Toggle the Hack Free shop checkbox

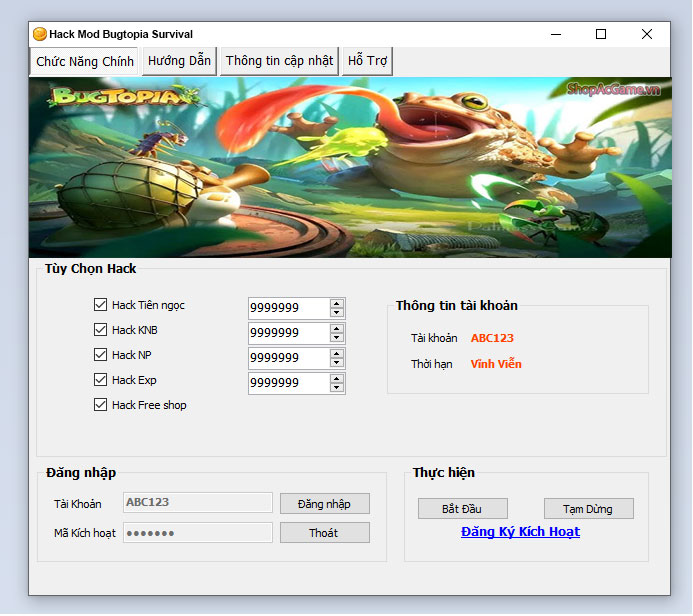point(100,405)
